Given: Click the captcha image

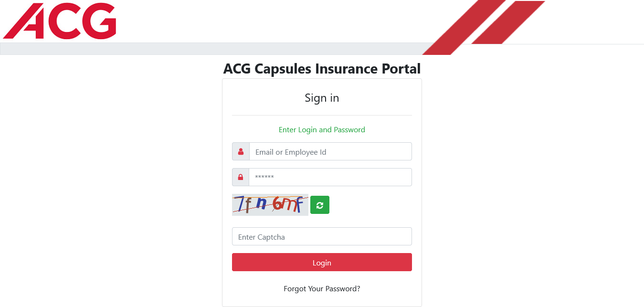Looking at the screenshot, I should (270, 205).
